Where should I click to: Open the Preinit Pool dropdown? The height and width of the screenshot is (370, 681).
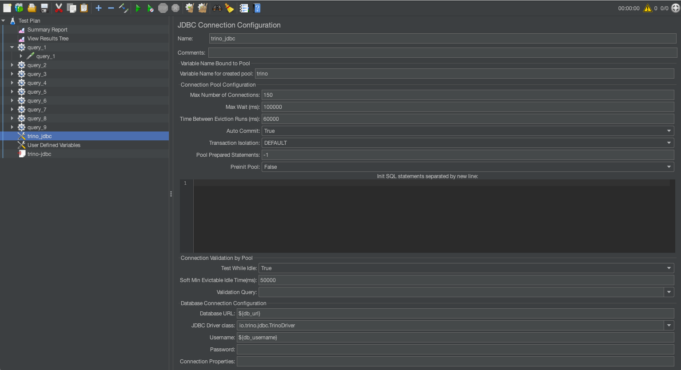tap(468, 167)
